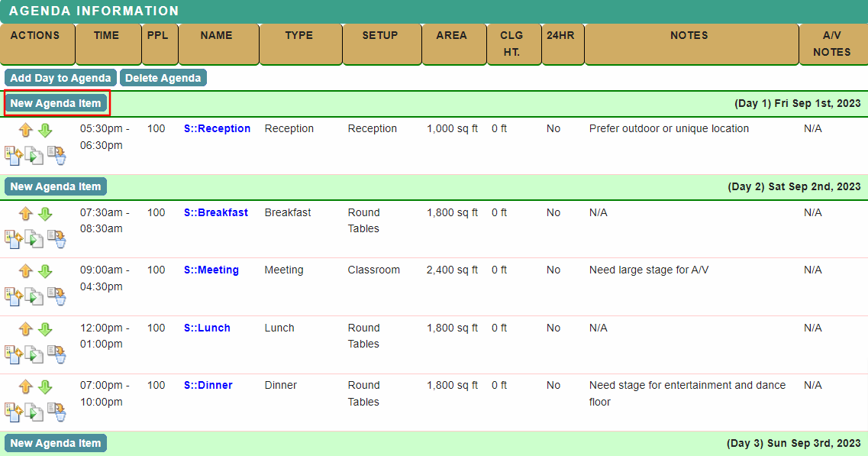Click the TIME column header

click(107, 36)
